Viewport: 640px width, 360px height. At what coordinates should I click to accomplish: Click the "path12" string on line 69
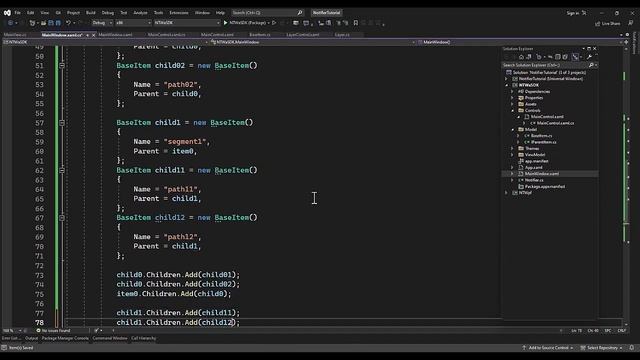[x=181, y=237]
